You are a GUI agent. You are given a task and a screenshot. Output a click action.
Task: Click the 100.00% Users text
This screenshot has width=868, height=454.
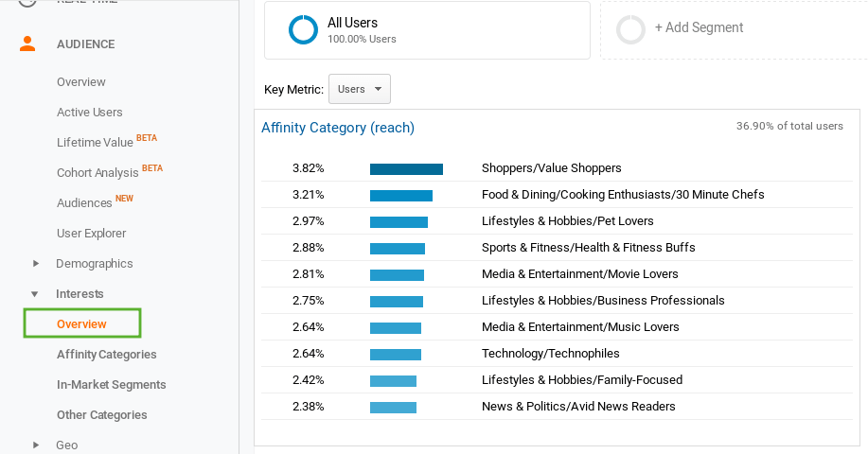pos(362,40)
